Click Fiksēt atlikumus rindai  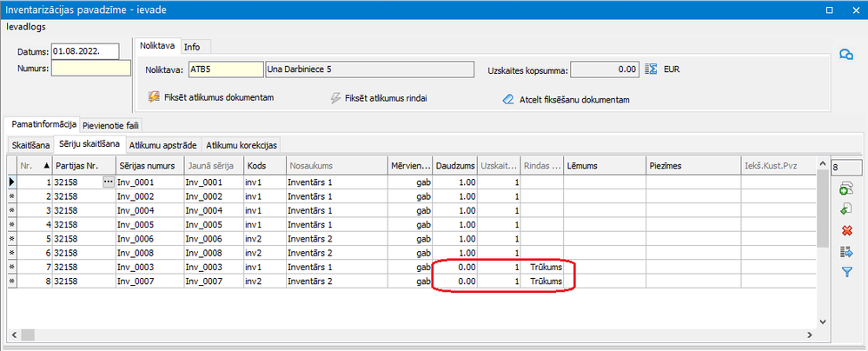[x=378, y=98]
